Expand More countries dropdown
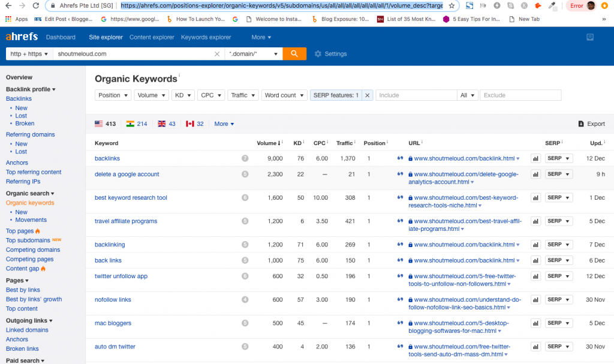The height and width of the screenshot is (364, 614). click(224, 124)
